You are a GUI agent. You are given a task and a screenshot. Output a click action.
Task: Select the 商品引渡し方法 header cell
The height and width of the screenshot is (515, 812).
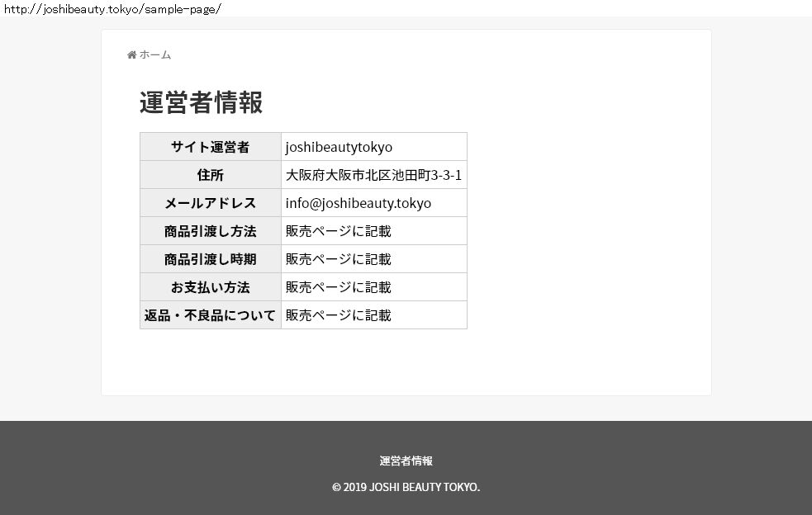pyautogui.click(x=210, y=231)
